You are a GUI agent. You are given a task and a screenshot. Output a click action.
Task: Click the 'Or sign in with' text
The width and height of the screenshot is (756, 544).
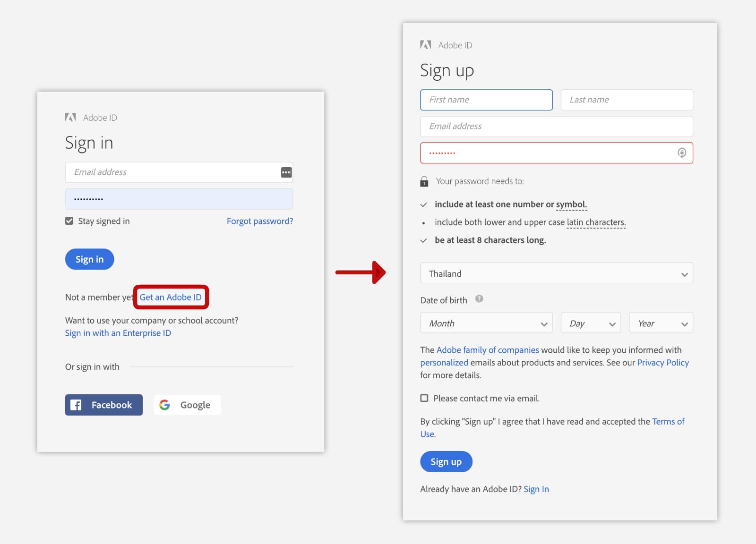(x=92, y=367)
